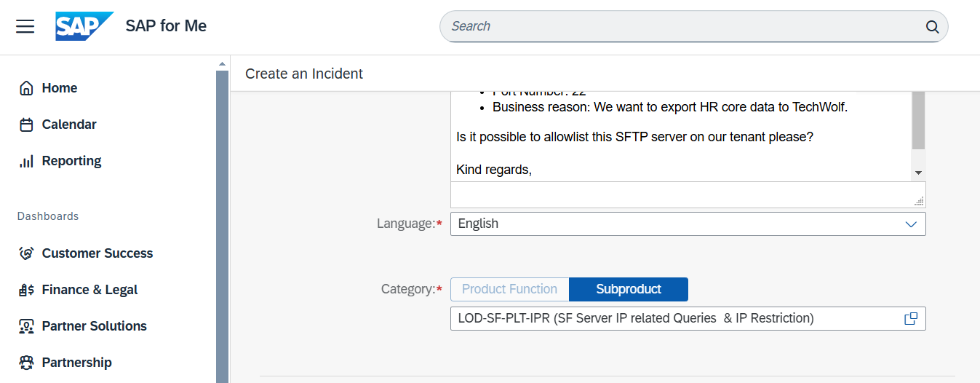Viewport: 980px width, 383px height.
Task: Click the empty box below description
Action: [x=688, y=195]
